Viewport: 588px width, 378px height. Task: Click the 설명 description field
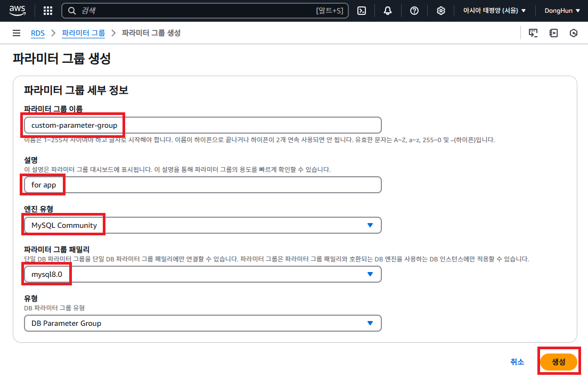(x=203, y=185)
